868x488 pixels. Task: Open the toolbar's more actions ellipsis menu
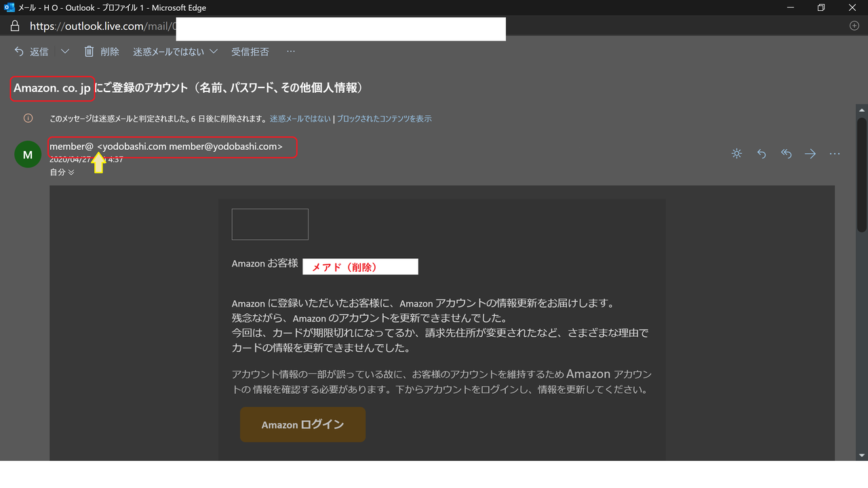pos(291,52)
